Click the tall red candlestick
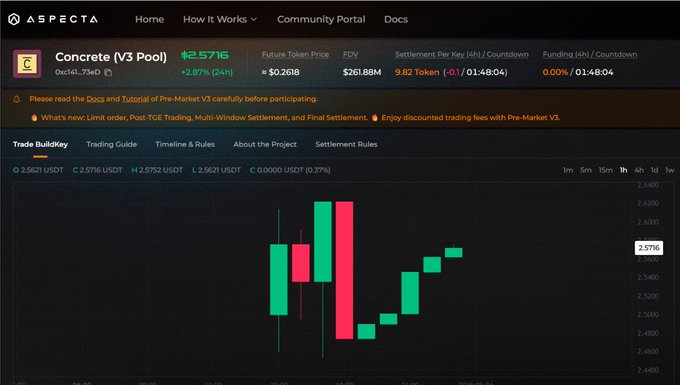Viewport: 680px width, 385px height. point(344,270)
